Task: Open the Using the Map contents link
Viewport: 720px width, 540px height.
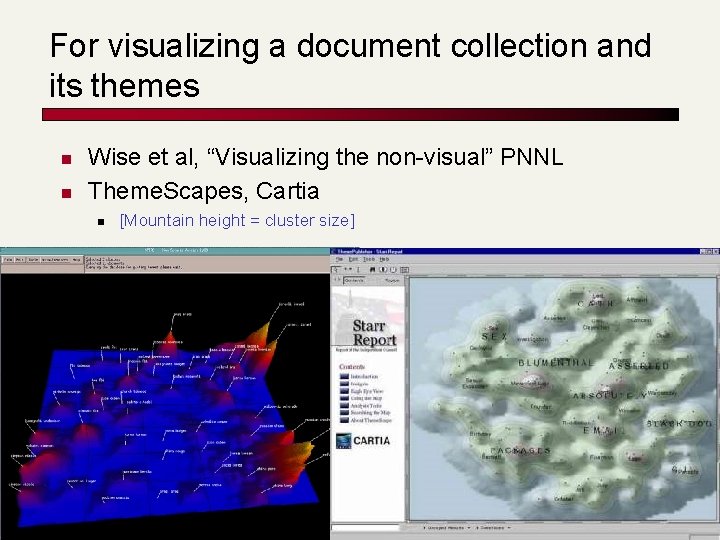Action: pyautogui.click(x=366, y=398)
